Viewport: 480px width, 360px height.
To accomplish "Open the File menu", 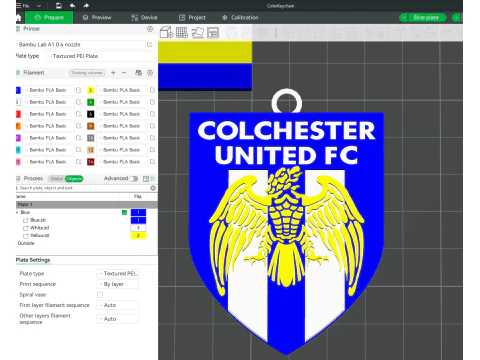I will point(25,6).
